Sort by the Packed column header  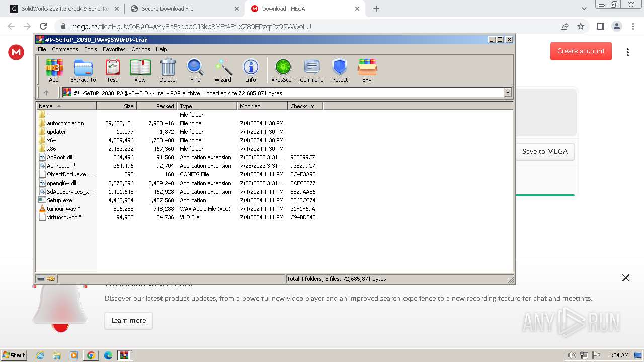[156, 106]
